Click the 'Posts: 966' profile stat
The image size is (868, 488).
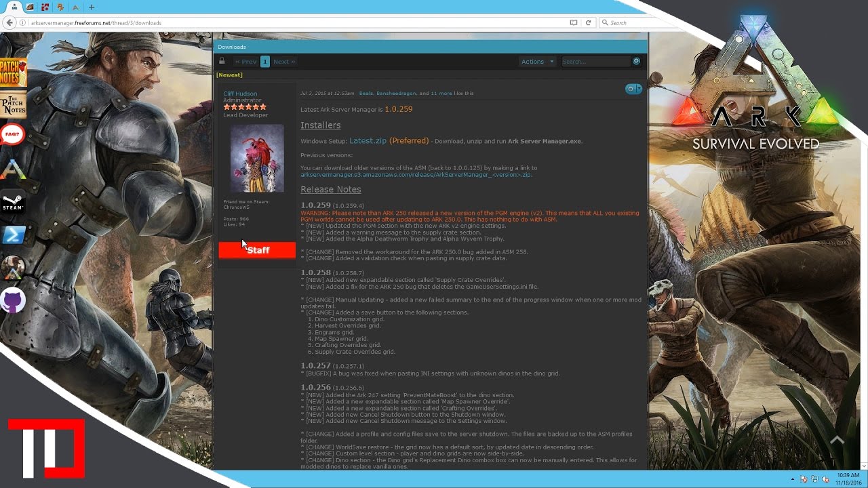[x=236, y=219]
